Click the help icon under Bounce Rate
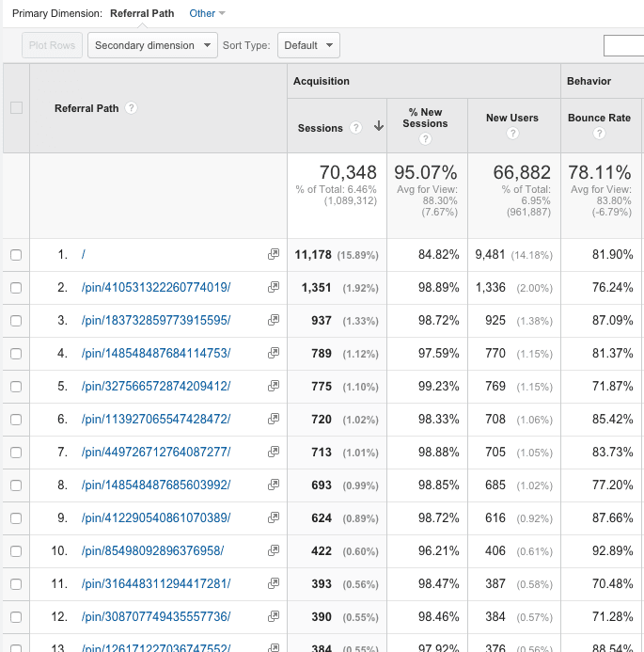 599,134
